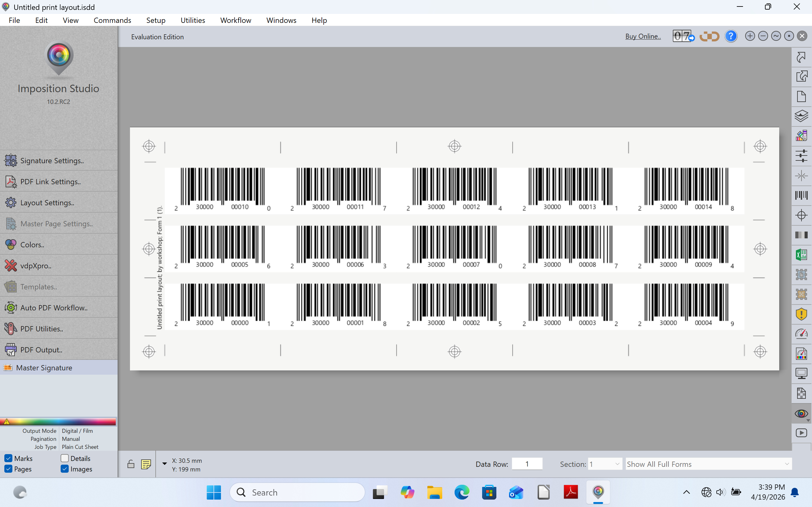Open the Excel spreadsheet data icon
The image size is (812, 507).
(x=801, y=255)
